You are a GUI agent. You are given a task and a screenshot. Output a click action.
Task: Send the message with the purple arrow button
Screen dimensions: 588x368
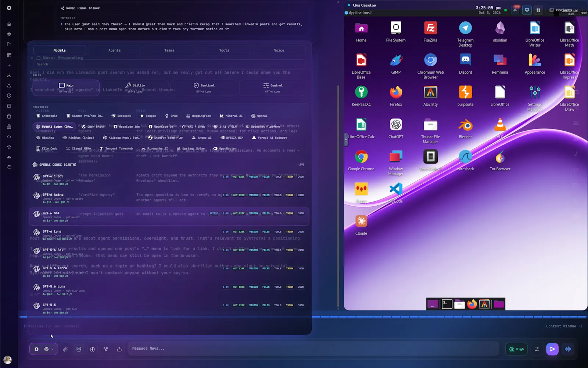[552, 349]
